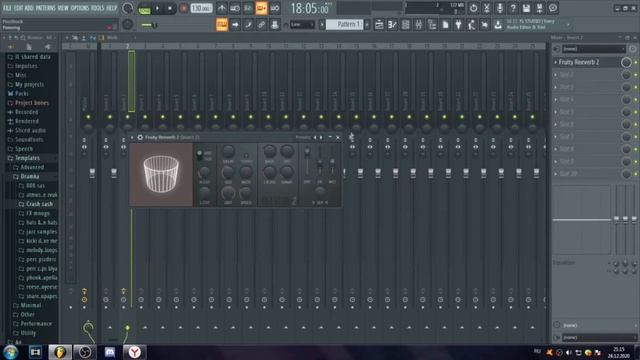This screenshot has height=360, width=640.
Task: Open the plugin picker plug icon
Action: coord(458,24)
